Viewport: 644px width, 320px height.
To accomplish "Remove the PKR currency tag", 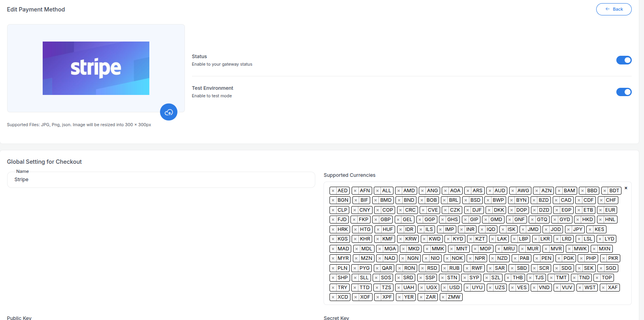I will (604, 258).
